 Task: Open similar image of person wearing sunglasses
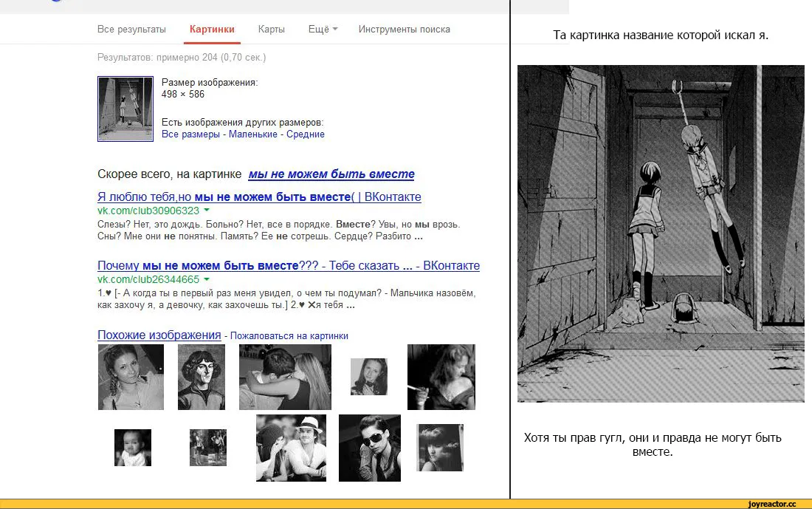tap(370, 448)
